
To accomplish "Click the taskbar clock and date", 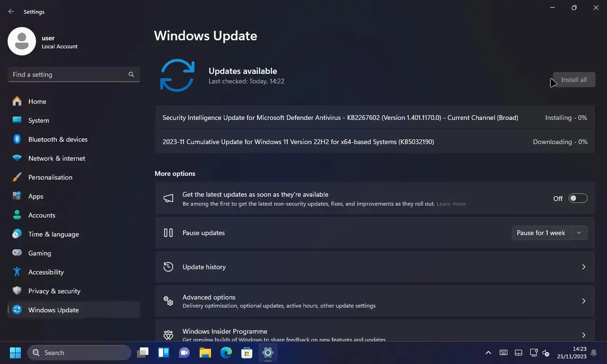I will click(571, 353).
